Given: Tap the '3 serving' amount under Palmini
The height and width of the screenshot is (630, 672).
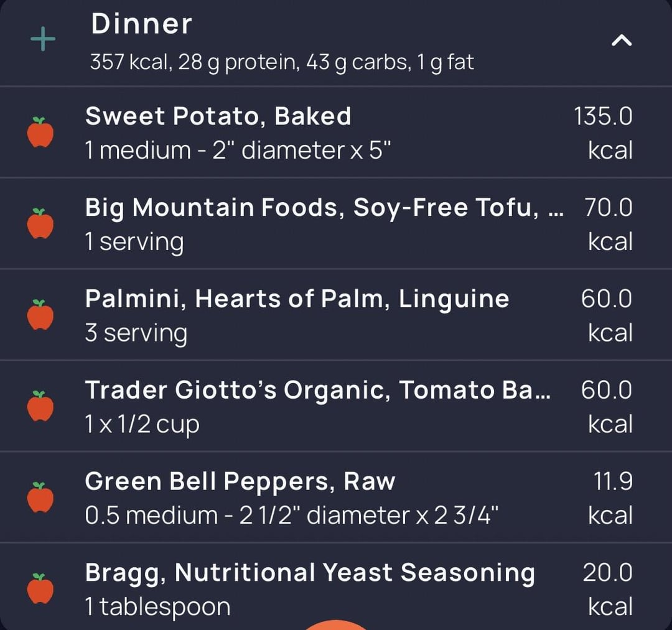Looking at the screenshot, I should pos(136,333).
